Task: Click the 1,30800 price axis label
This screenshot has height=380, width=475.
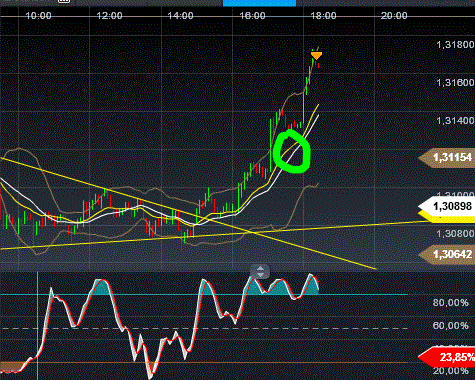Action: pos(455,233)
